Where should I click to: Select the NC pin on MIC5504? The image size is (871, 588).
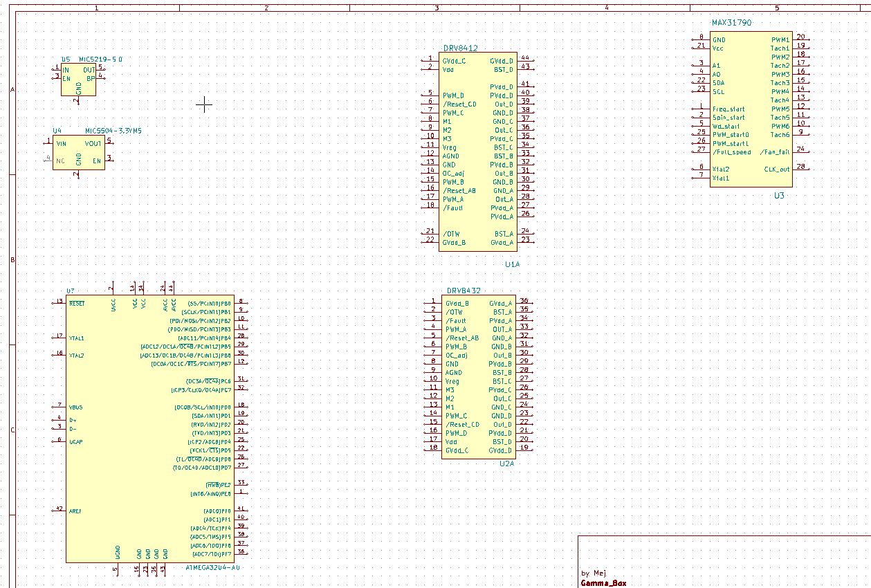coord(60,160)
